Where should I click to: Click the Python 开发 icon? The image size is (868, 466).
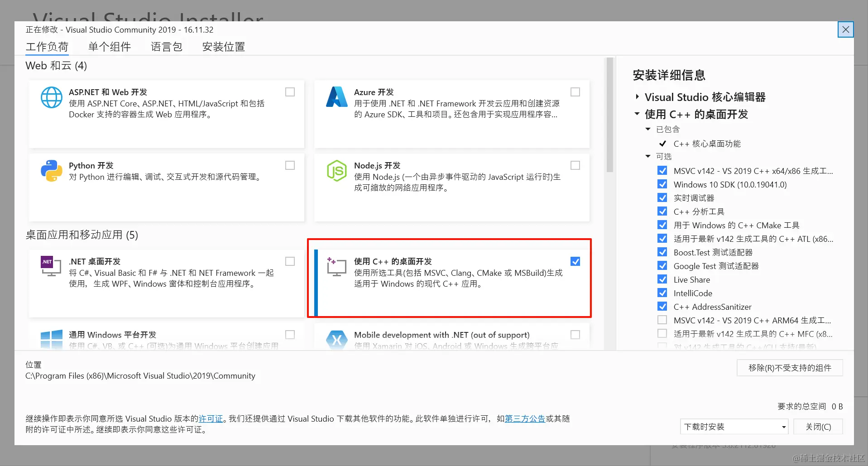(x=51, y=171)
